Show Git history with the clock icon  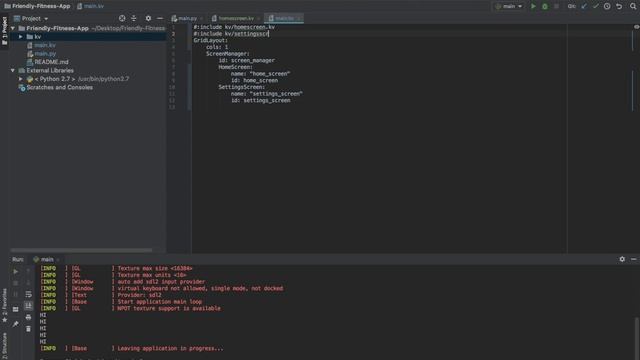click(607, 6)
